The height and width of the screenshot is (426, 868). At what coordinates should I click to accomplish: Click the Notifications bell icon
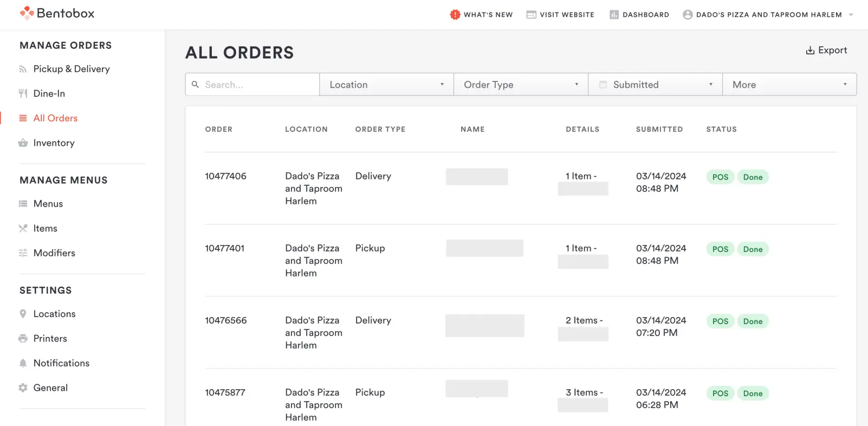23,363
